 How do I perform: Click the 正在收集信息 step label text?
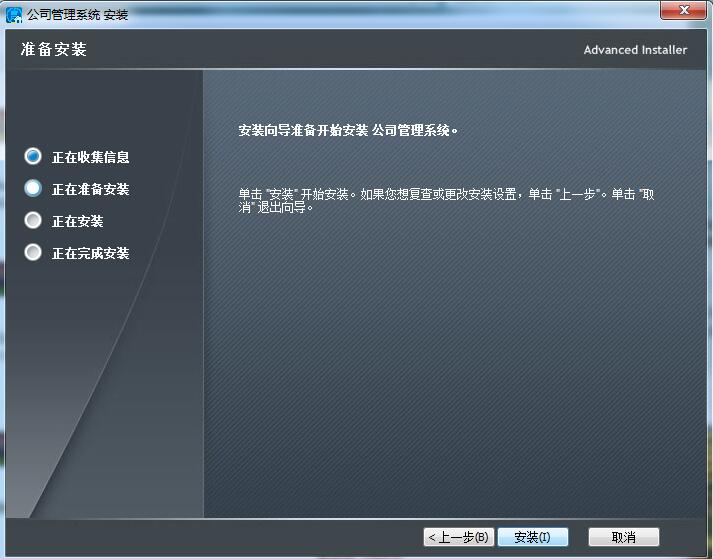tap(90, 157)
